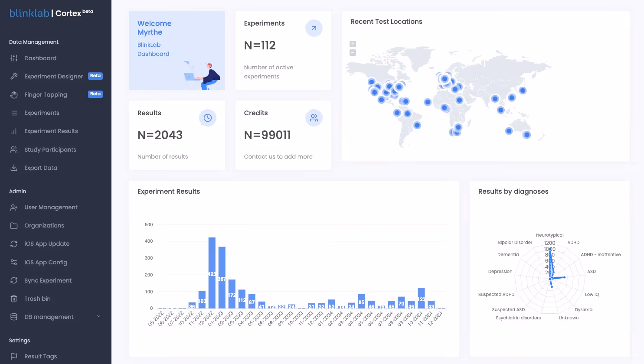Go to Finger Tapping section
644x364 pixels.
pyautogui.click(x=46, y=94)
